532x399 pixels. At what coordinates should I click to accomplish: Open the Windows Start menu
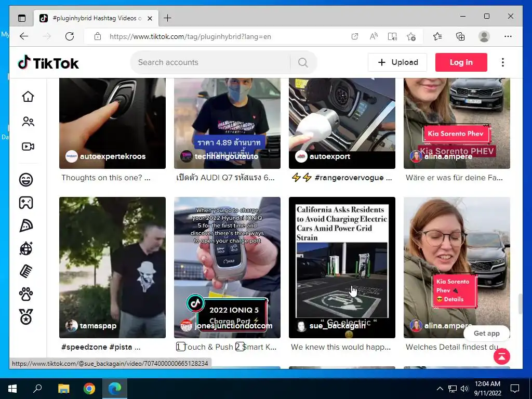(x=12, y=389)
